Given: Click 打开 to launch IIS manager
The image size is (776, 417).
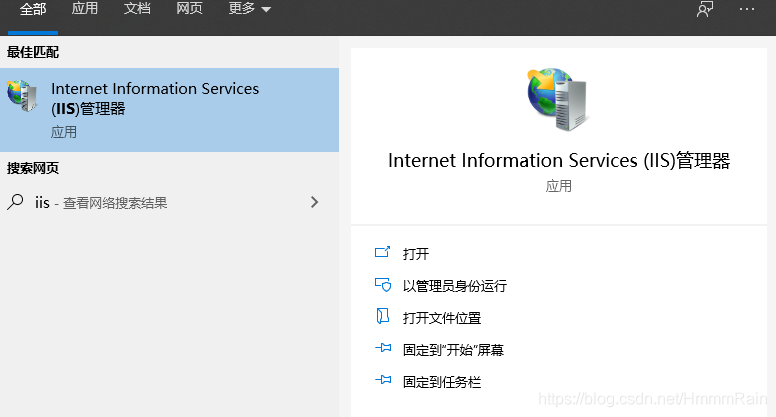Looking at the screenshot, I should (x=416, y=254).
